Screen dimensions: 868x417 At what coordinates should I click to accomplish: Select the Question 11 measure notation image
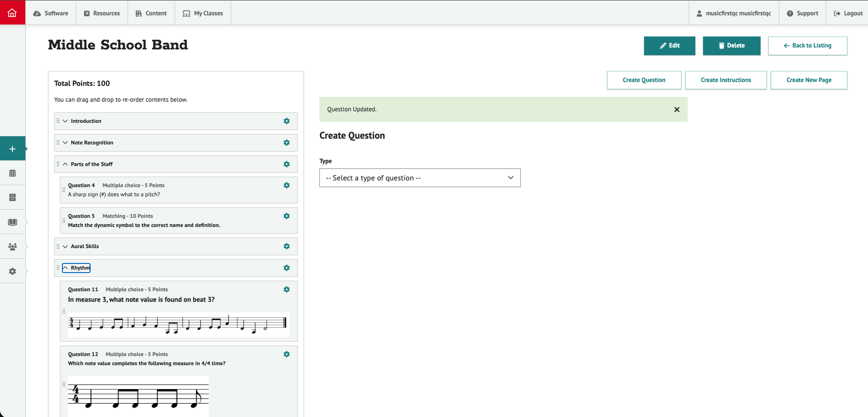[179, 324]
